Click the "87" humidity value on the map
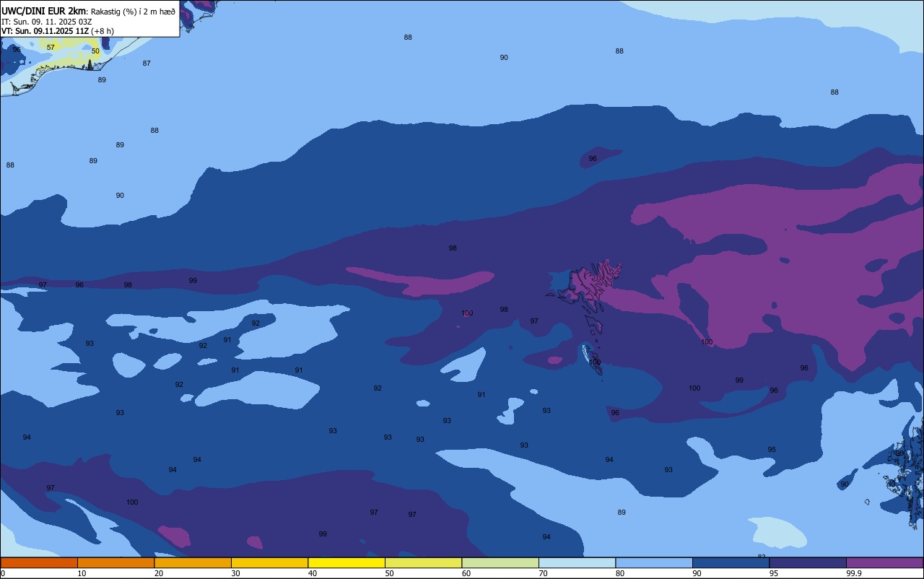This screenshot has height=579, width=924. click(147, 64)
